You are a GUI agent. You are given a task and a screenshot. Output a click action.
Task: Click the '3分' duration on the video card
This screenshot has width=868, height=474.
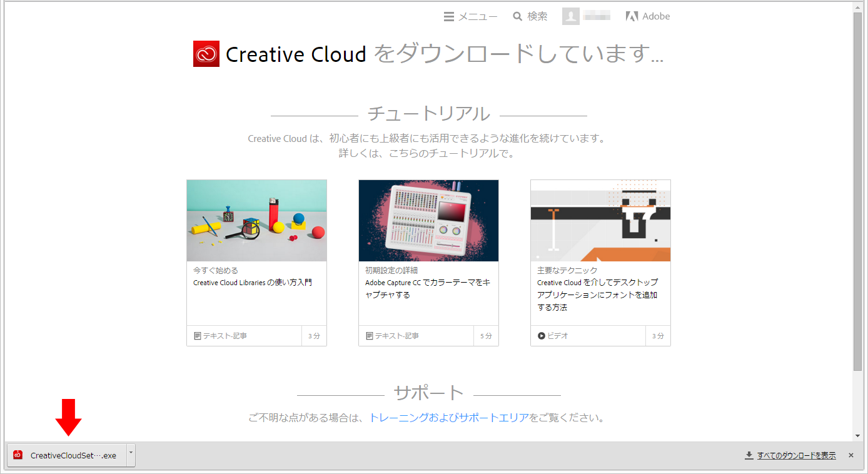658,336
